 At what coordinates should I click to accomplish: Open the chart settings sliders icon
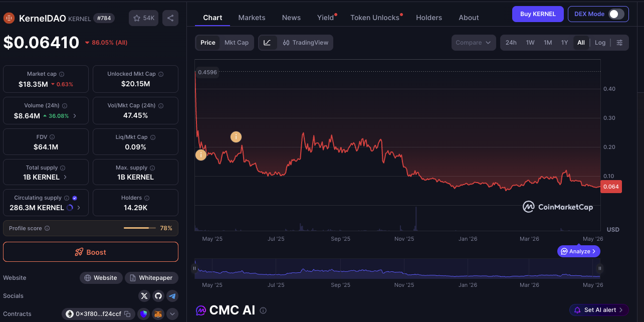pyautogui.click(x=619, y=43)
